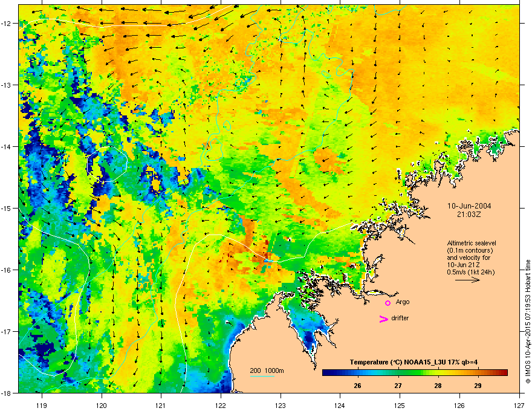
Task: Click the IMOS copyright timestamp vertical text
Action: coord(528,321)
